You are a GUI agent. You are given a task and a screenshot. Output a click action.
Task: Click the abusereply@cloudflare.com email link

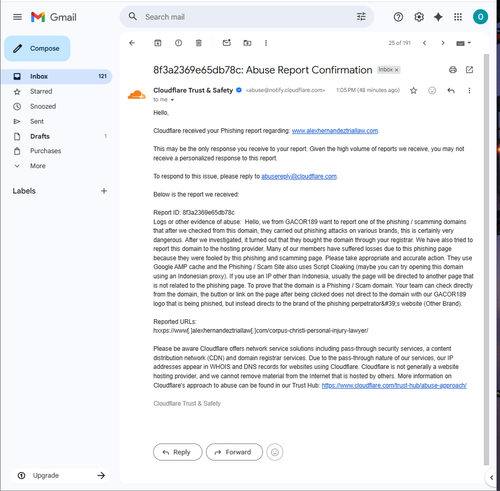(x=299, y=176)
